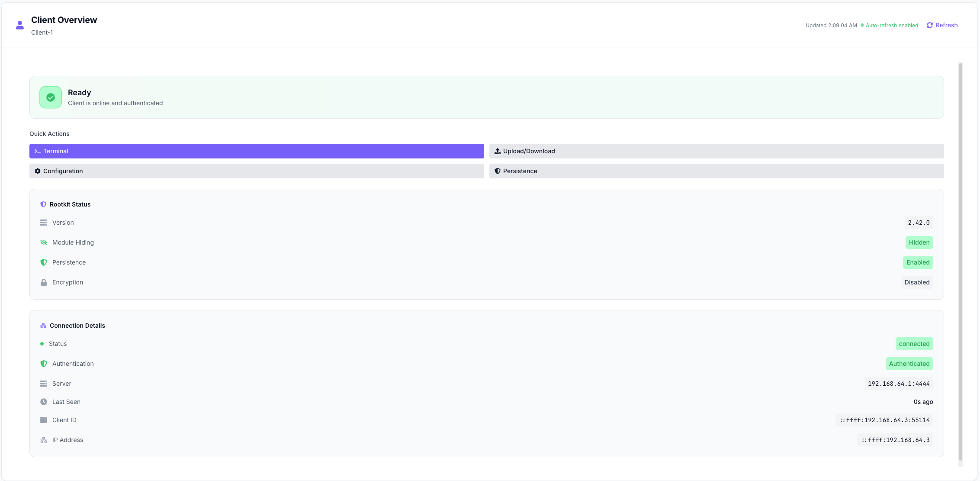Click the shield icon beside Rootkit Status heading
The width and height of the screenshot is (980, 481).
pos(43,204)
